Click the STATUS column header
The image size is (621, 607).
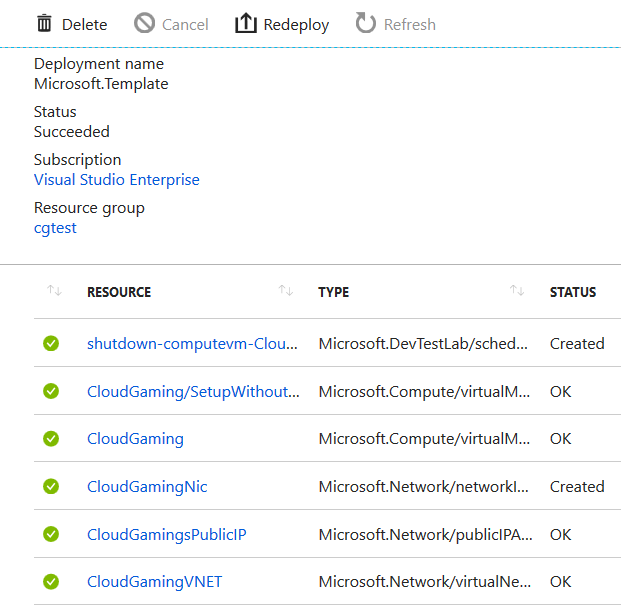tap(573, 292)
